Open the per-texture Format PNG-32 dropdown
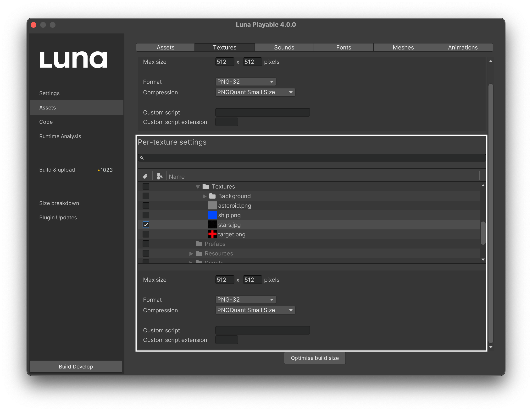 click(245, 300)
